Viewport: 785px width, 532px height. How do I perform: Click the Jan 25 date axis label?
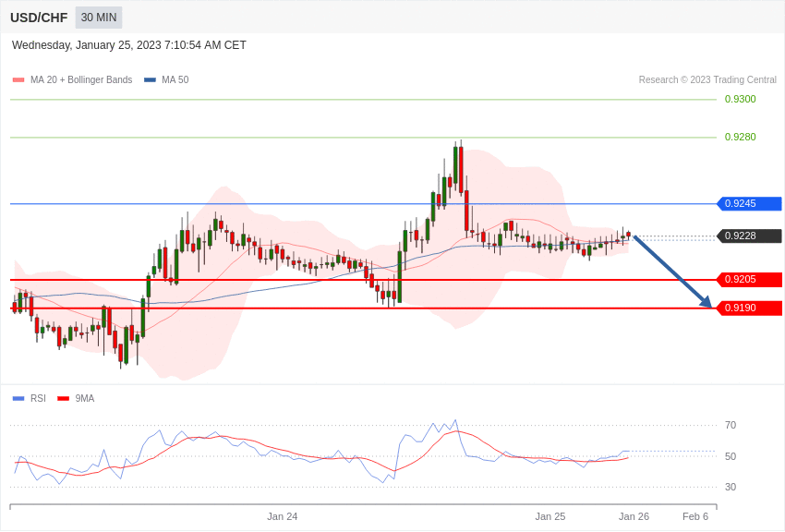click(x=550, y=516)
